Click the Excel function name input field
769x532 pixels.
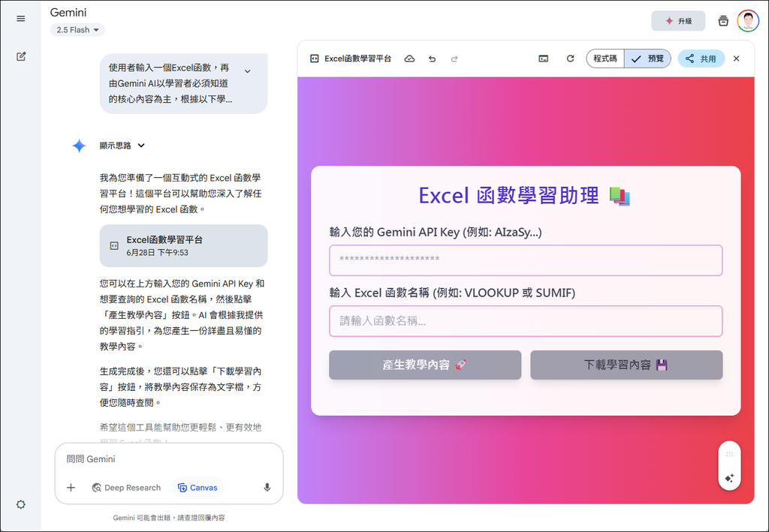click(526, 321)
